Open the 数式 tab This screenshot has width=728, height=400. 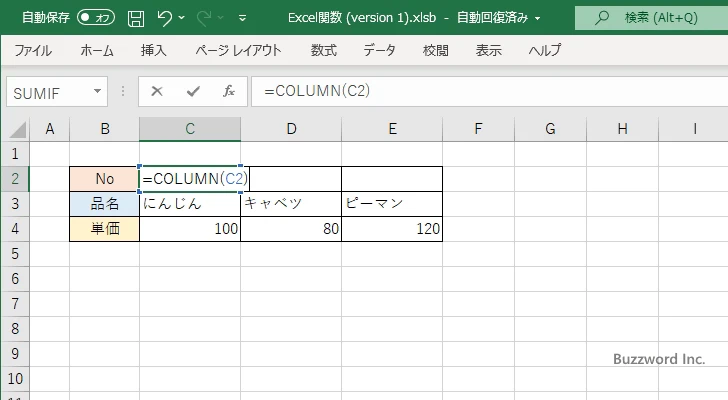(323, 50)
